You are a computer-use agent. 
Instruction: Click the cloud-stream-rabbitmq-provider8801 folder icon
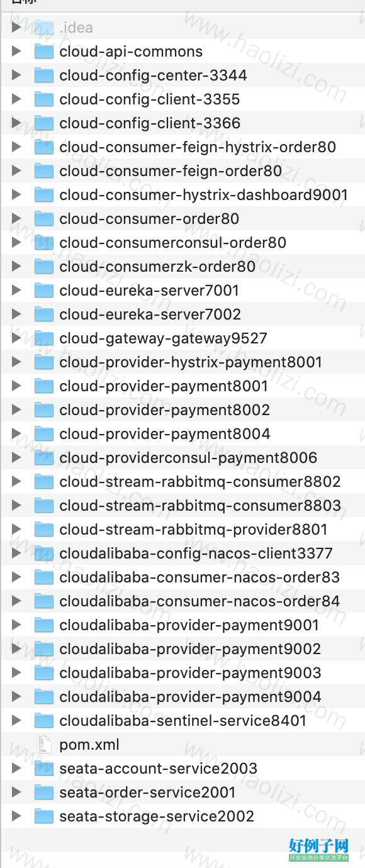coord(44,530)
